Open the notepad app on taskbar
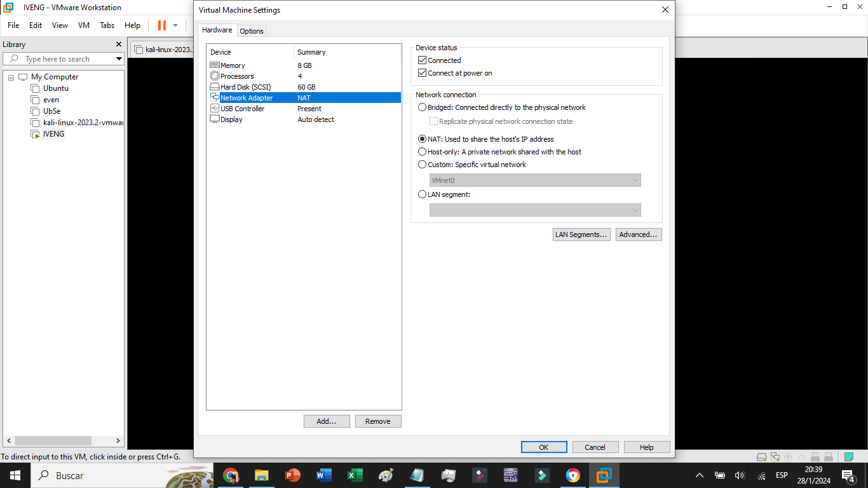 (417, 475)
